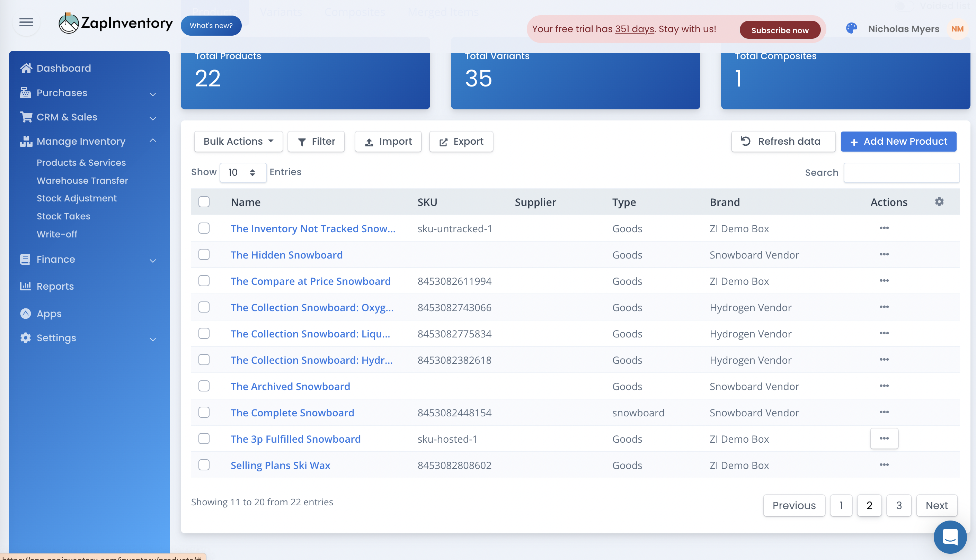
Task: Click the Add New Product button
Action: coord(898,141)
